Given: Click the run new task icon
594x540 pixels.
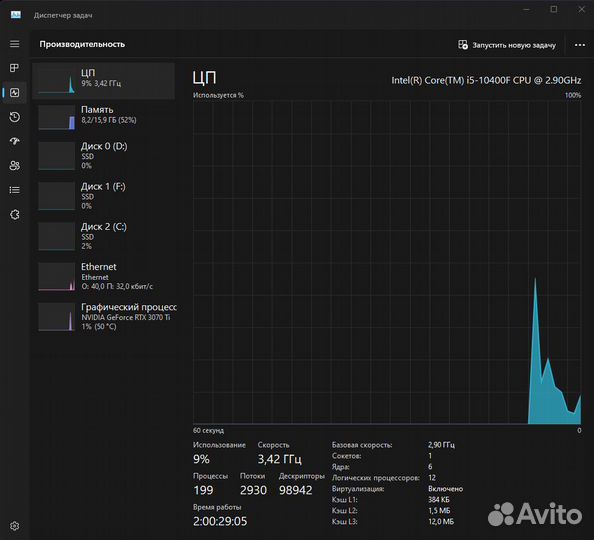Looking at the screenshot, I should point(463,45).
